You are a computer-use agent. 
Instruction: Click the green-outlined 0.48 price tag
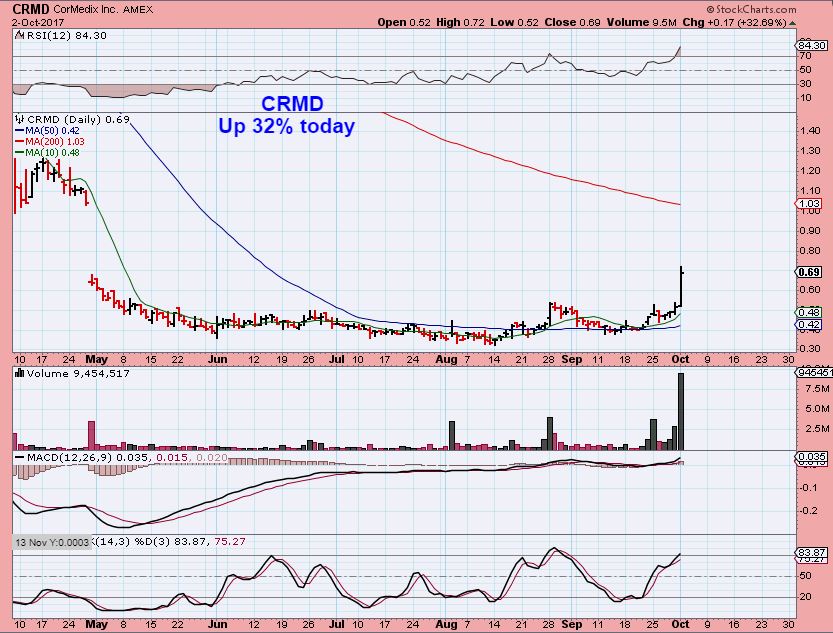808,313
